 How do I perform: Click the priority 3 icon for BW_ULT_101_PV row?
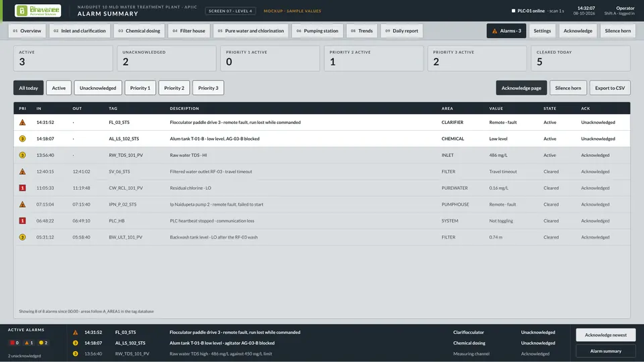(23, 237)
